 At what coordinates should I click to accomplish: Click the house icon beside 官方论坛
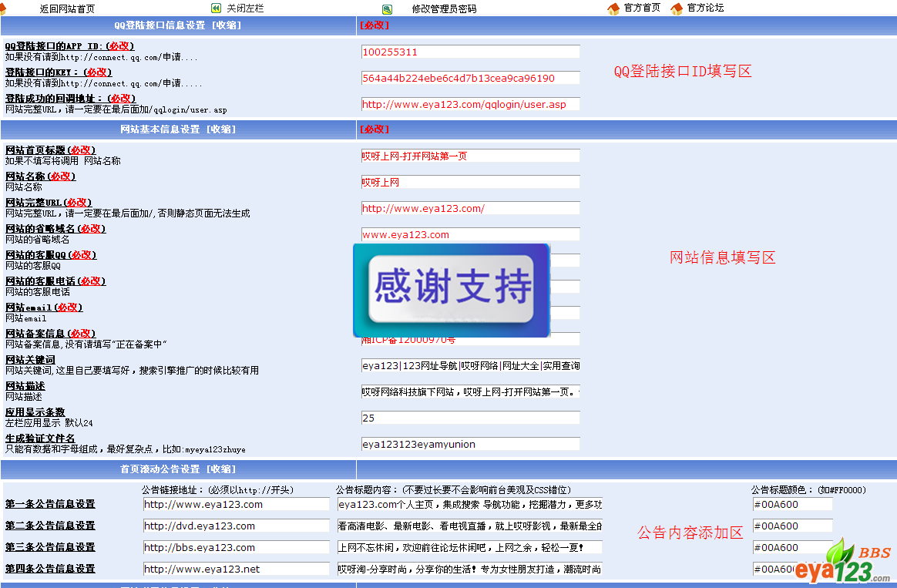pos(677,8)
